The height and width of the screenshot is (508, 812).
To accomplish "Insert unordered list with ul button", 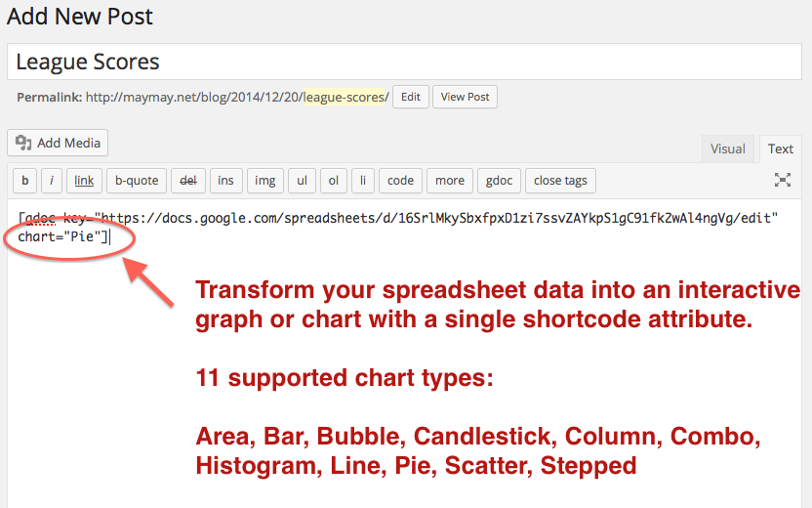I will (x=302, y=181).
